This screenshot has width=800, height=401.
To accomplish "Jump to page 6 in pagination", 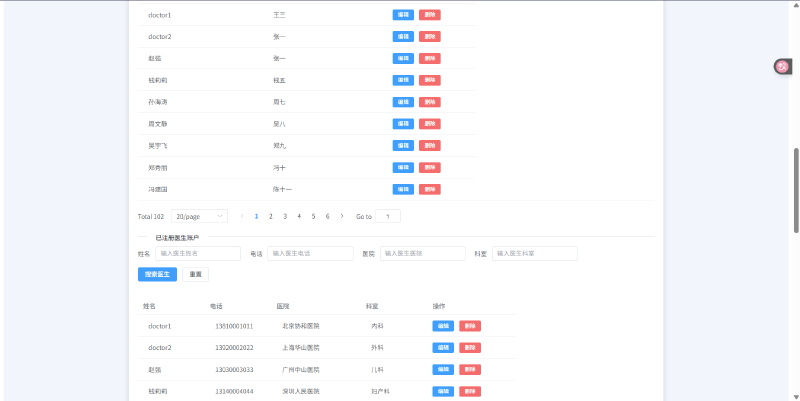I will point(328,216).
